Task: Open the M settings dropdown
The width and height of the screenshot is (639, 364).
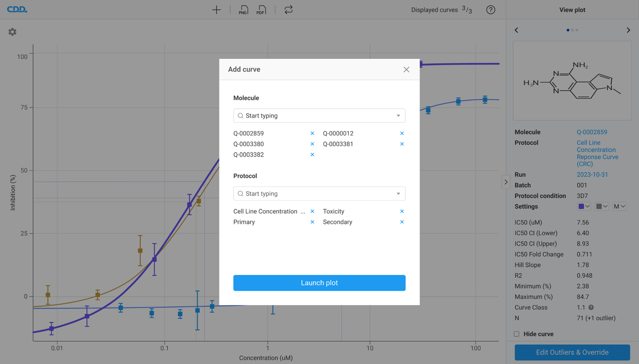Action: (619, 207)
